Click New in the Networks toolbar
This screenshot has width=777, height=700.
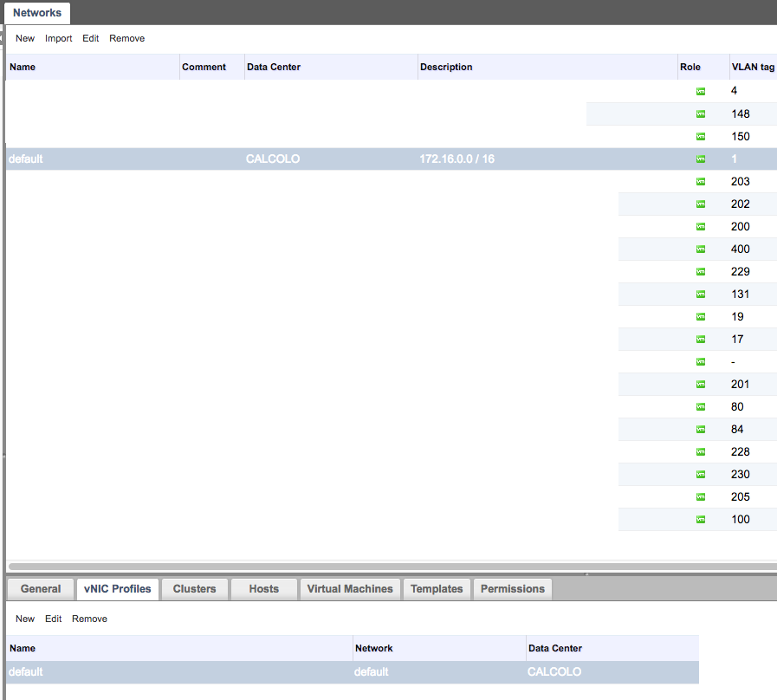25,38
